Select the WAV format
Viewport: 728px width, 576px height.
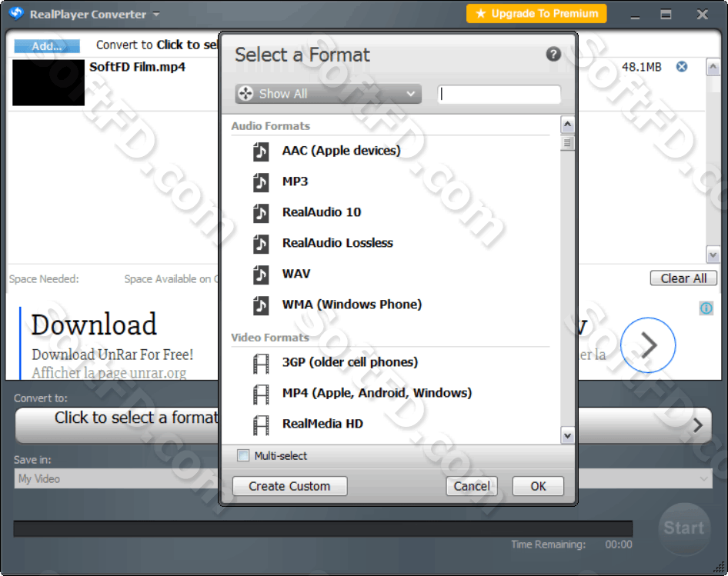coord(296,273)
